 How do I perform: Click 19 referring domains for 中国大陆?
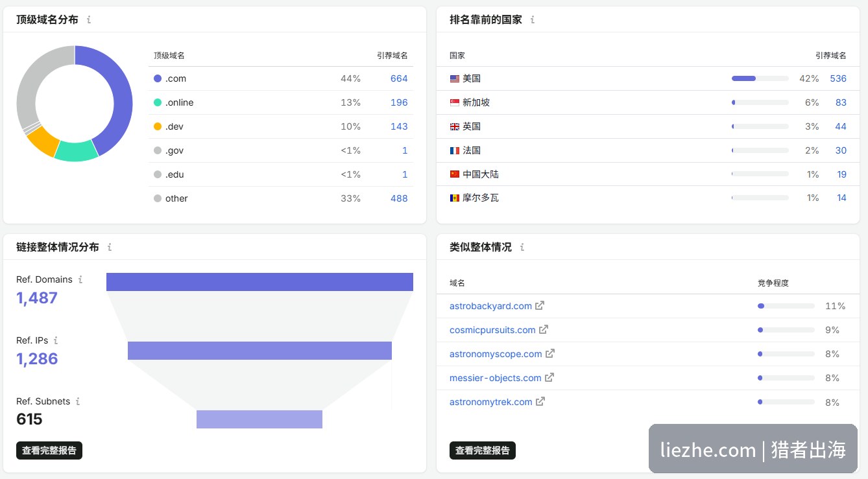[x=841, y=174]
